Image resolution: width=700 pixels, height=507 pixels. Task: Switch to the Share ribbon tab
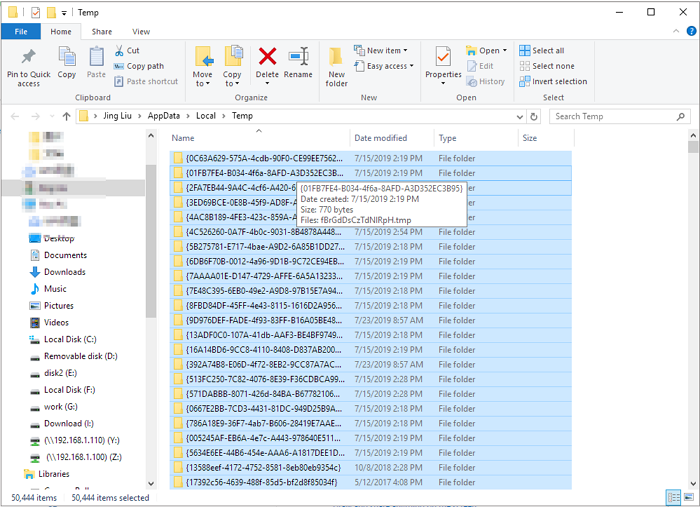pyautogui.click(x=102, y=32)
